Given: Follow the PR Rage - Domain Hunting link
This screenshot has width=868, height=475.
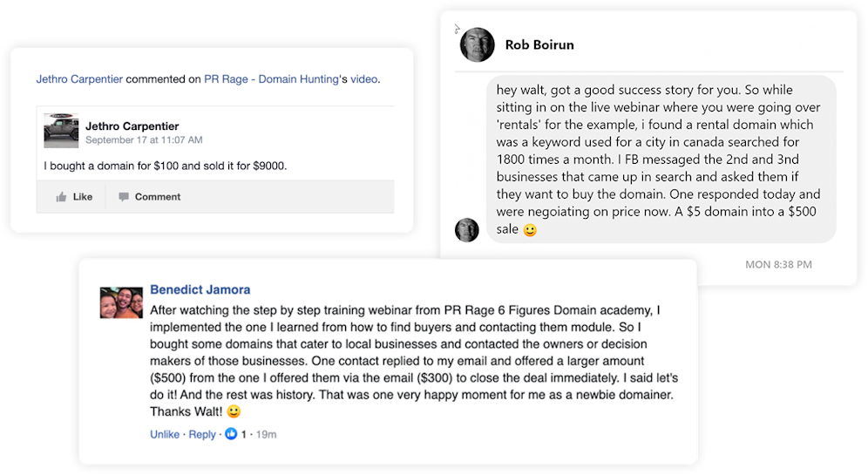Looking at the screenshot, I should click(270, 79).
